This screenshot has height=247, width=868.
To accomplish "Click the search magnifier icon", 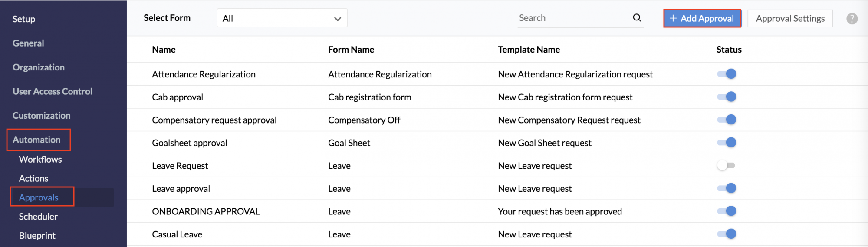I will (x=637, y=18).
